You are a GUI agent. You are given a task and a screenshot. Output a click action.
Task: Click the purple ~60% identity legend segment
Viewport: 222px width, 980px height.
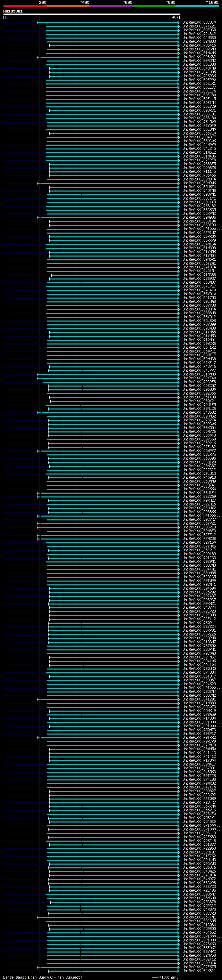coord(111,6)
